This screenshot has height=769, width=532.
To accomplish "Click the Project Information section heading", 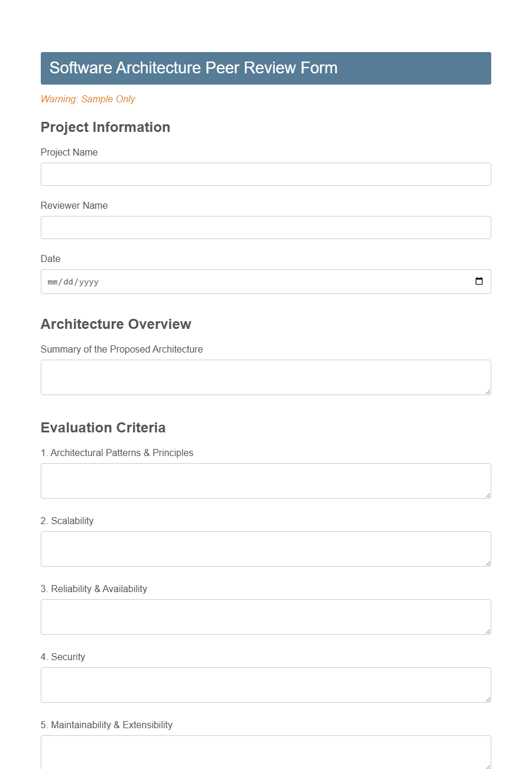I will click(x=105, y=127).
